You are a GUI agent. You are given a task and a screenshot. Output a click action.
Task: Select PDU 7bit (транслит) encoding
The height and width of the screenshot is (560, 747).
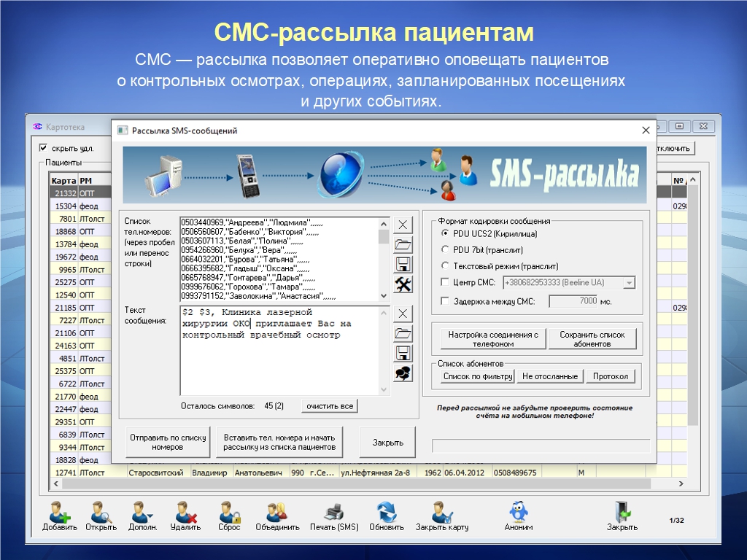point(446,250)
